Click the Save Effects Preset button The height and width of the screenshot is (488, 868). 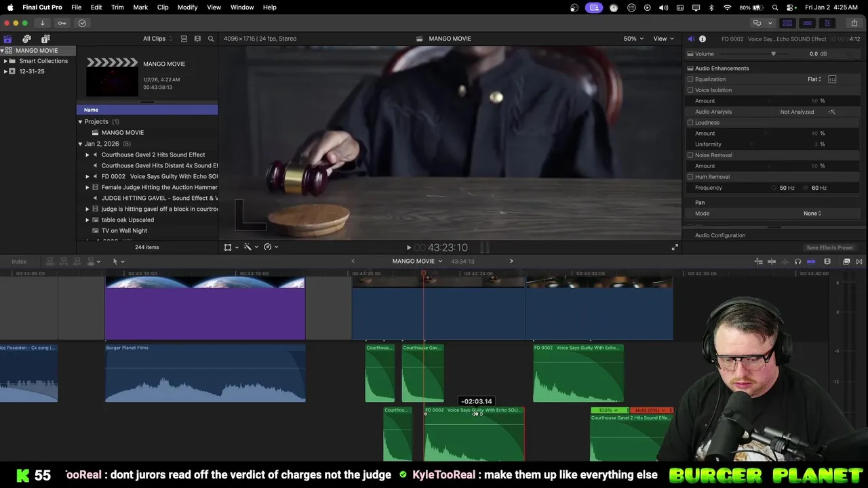[x=829, y=248]
